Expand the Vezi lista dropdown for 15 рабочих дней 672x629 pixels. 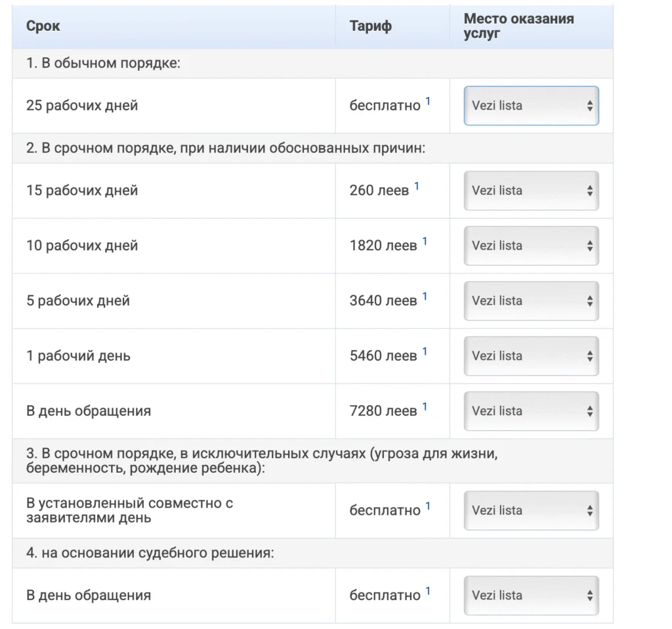click(x=531, y=190)
